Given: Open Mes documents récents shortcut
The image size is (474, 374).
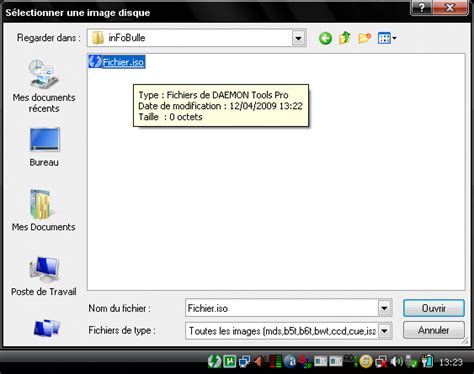Looking at the screenshot, I should click(44, 86).
